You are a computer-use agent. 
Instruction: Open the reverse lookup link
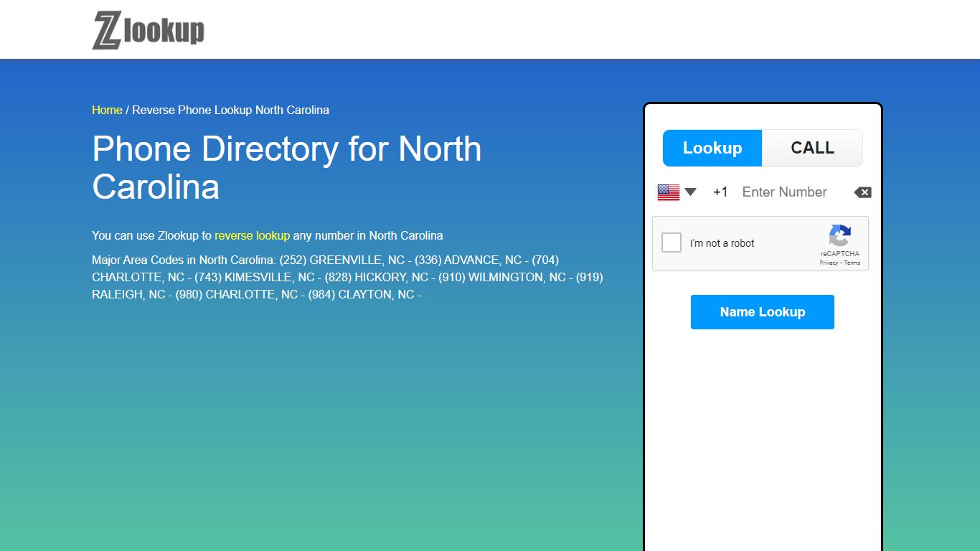click(252, 235)
